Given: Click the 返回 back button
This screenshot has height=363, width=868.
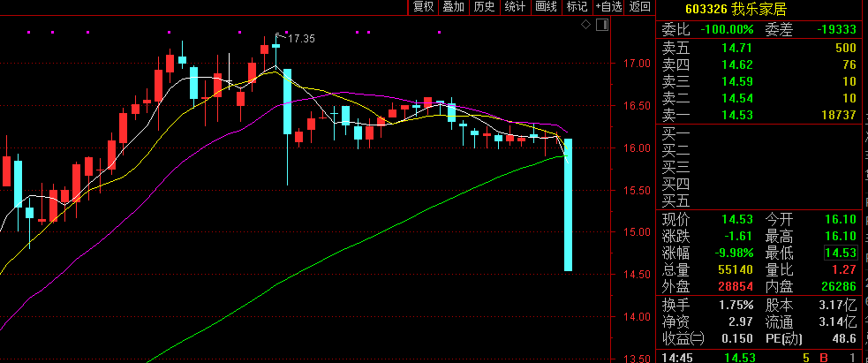Looking at the screenshot, I should pos(640,7).
